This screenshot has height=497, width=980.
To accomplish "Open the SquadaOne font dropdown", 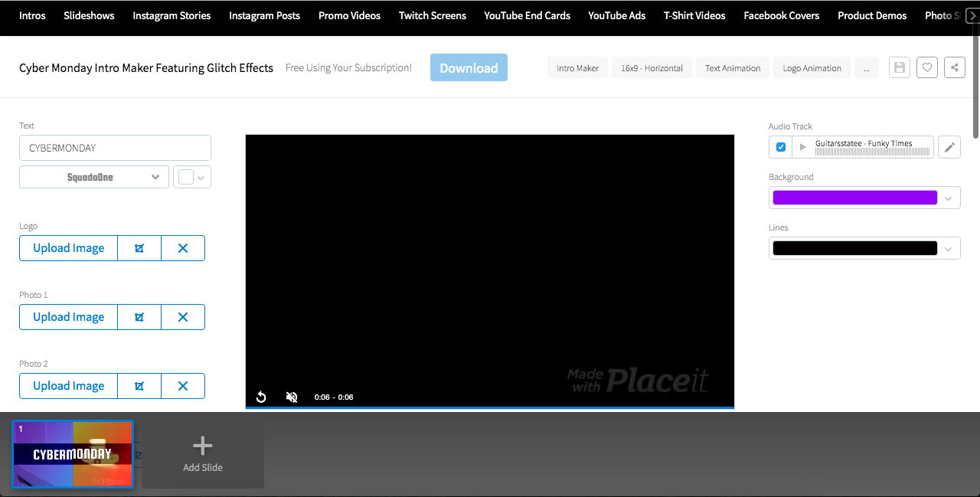I will pyautogui.click(x=94, y=177).
